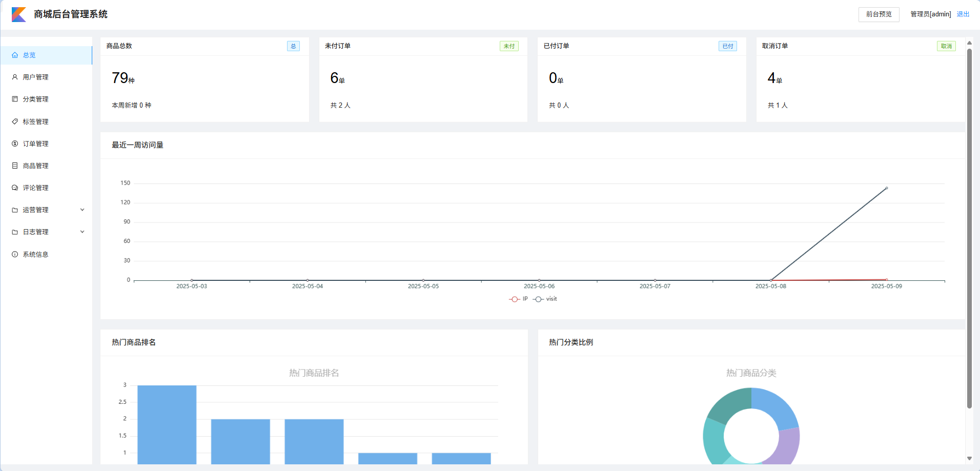Click the tallest bar in 热门商品排名 chart

pyautogui.click(x=167, y=425)
